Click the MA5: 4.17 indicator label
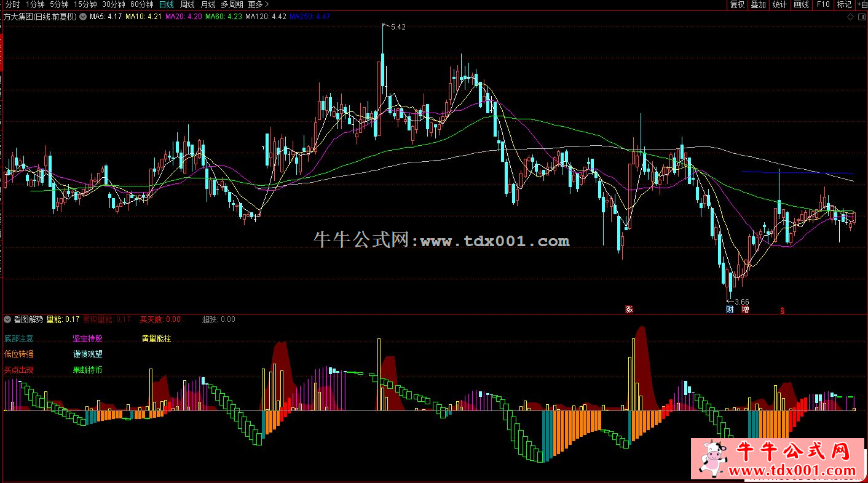The width and height of the screenshot is (868, 483). tap(105, 17)
